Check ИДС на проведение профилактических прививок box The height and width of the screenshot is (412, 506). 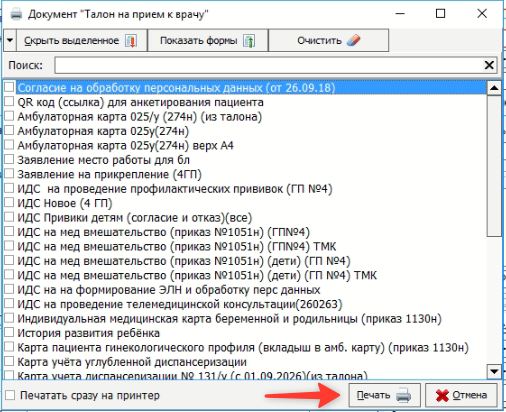(9, 188)
